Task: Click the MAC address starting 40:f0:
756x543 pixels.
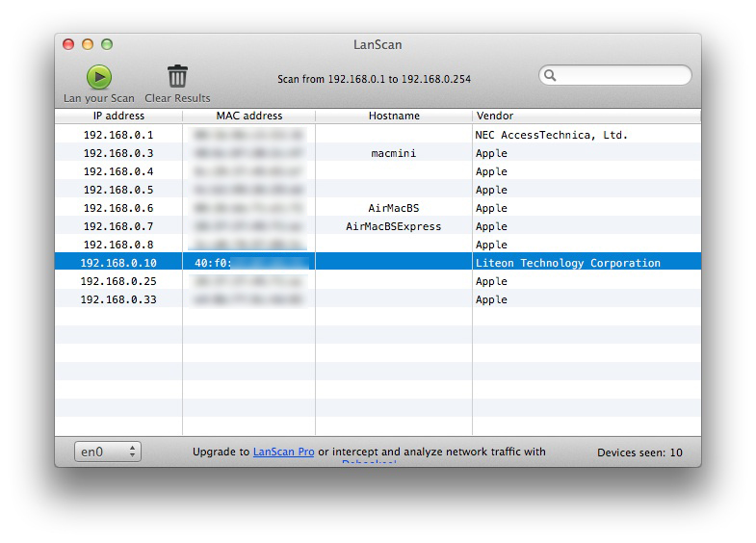Action: (x=249, y=263)
